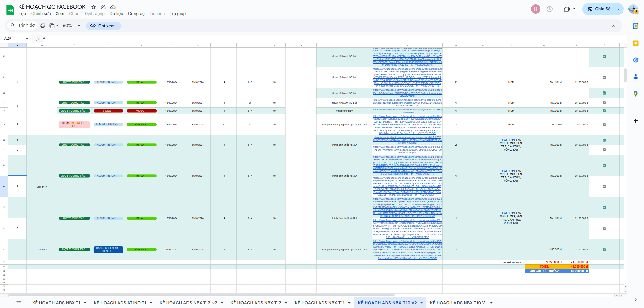Open Contacts side panel icon

click(635, 77)
